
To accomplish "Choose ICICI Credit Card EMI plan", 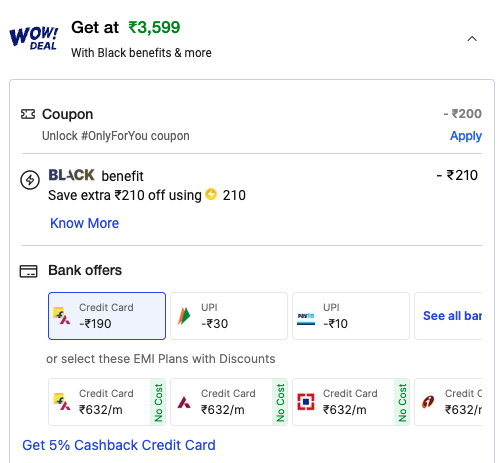I will (448, 402).
